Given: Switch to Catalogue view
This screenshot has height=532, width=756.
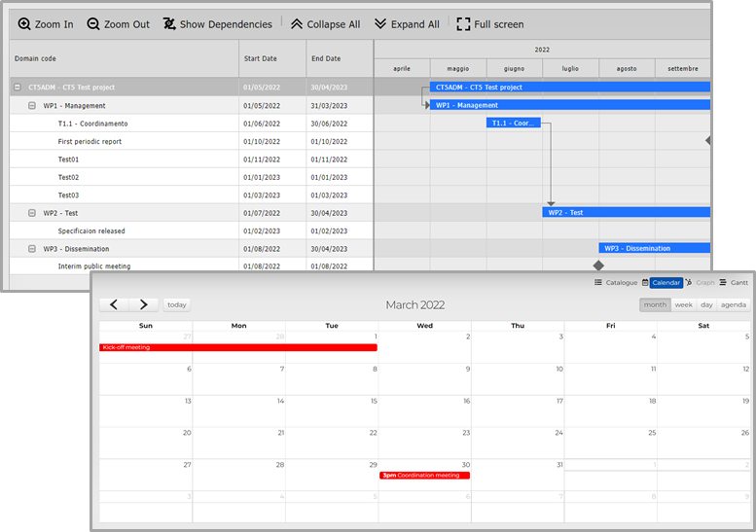Looking at the screenshot, I should pyautogui.click(x=616, y=283).
